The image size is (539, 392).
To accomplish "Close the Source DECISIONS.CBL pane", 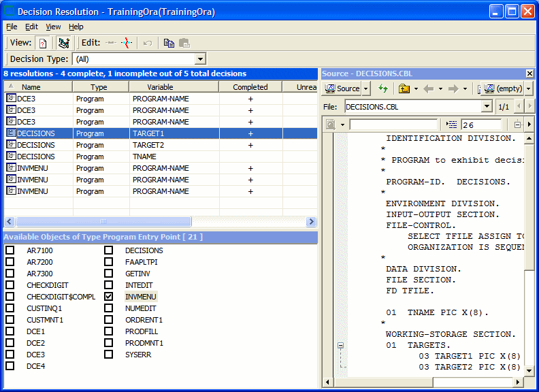I will click(529, 73).
